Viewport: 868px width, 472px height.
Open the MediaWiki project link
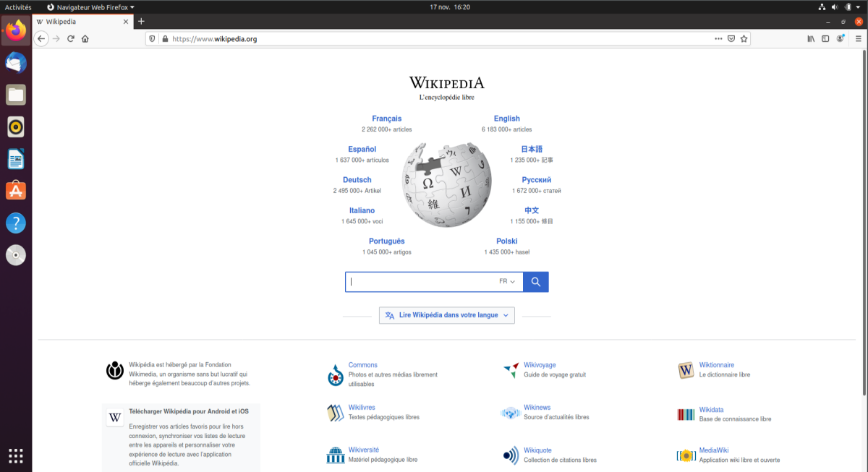click(713, 450)
